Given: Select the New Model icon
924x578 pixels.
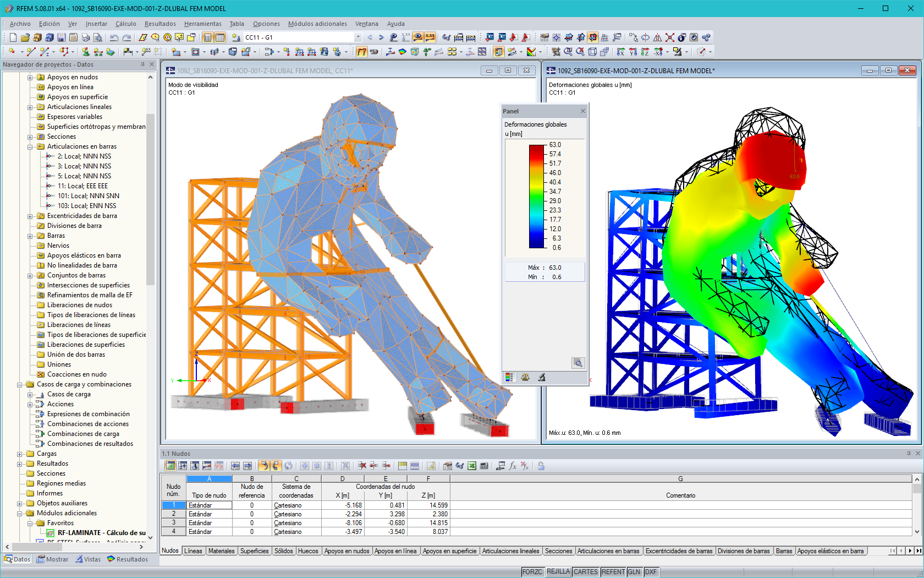Looking at the screenshot, I should 12,37.
